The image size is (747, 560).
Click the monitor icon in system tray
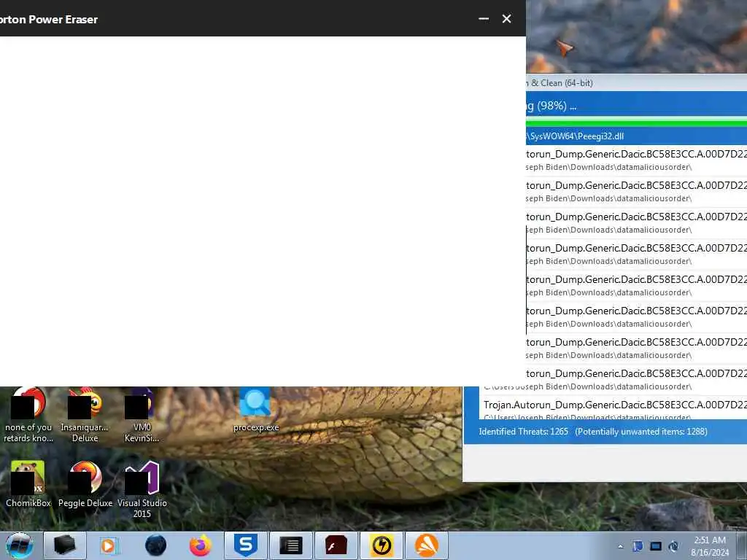coord(656,546)
